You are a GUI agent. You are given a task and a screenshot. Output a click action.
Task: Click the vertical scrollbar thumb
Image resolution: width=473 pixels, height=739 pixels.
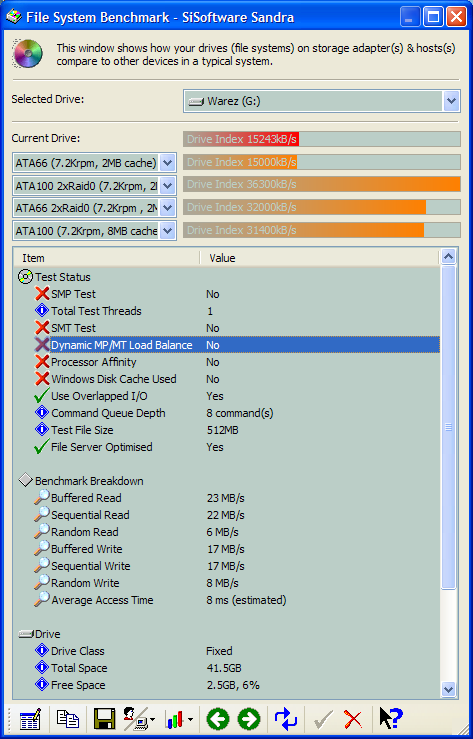(x=449, y=427)
